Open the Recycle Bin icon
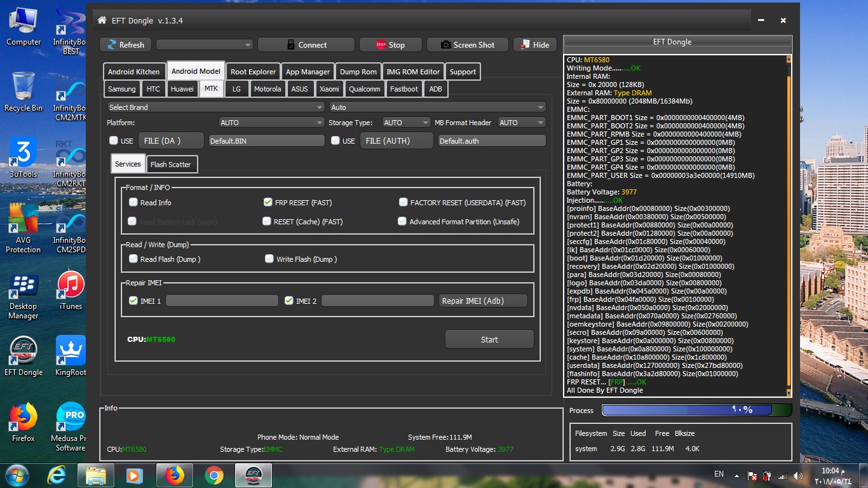Viewport: 868px width, 488px height. 24,91
